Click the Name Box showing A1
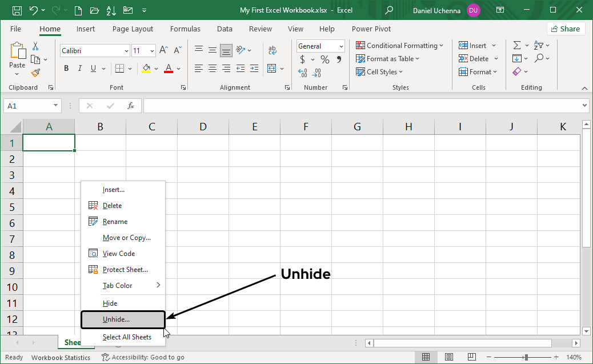Viewport: 593px width, 364px height. point(29,106)
